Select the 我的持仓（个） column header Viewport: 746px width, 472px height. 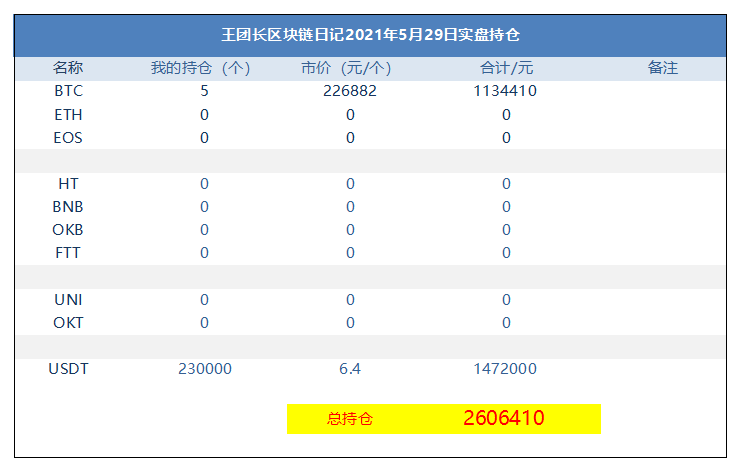(204, 68)
